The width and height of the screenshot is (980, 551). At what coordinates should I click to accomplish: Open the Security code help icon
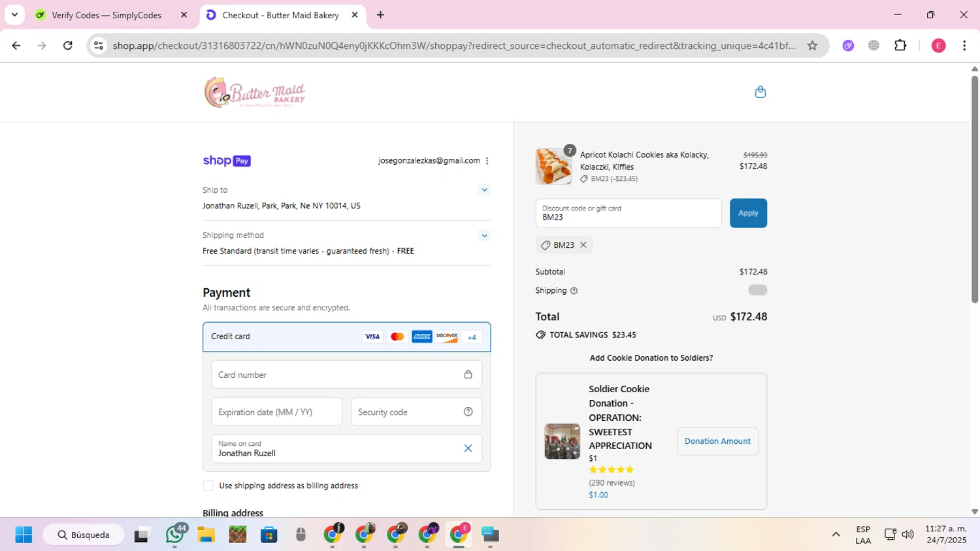468,412
